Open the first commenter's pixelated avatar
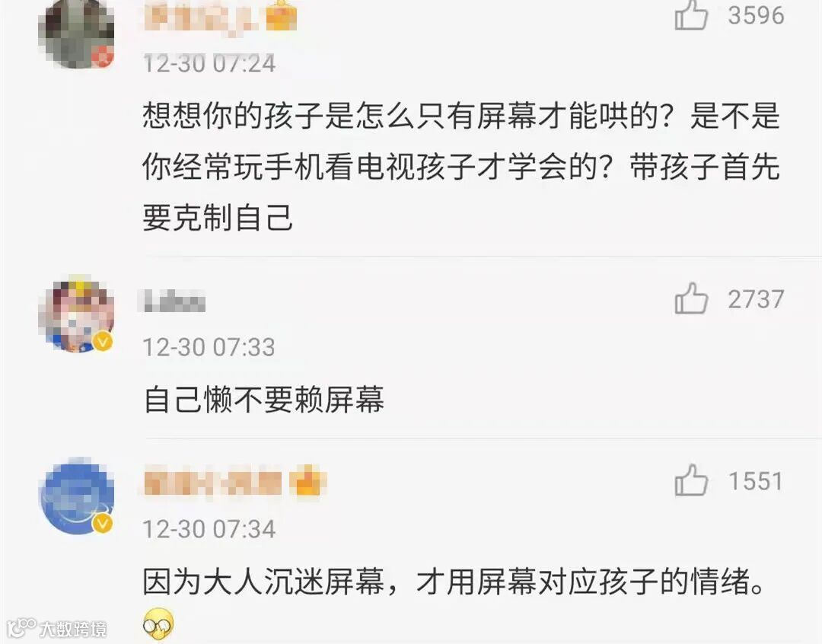This screenshot has width=822, height=644. [77, 33]
